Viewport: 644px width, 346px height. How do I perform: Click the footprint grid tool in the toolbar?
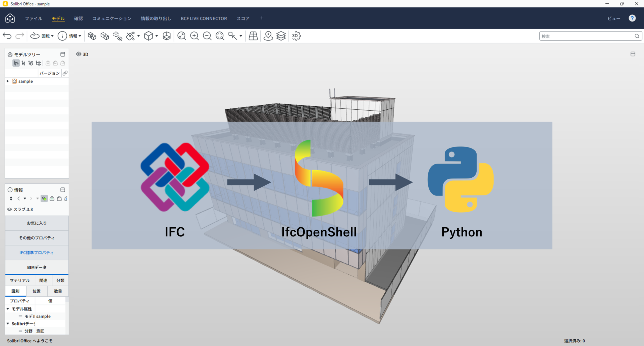(x=253, y=36)
